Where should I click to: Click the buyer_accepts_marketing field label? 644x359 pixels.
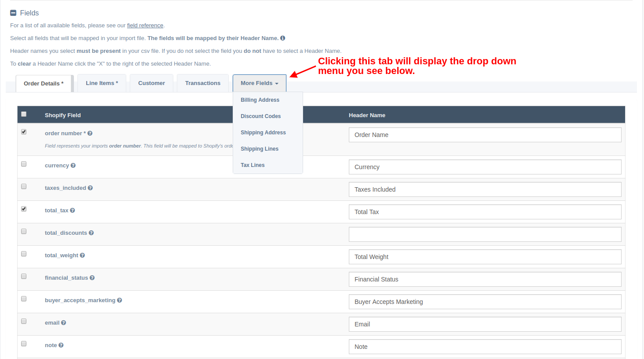coord(80,300)
